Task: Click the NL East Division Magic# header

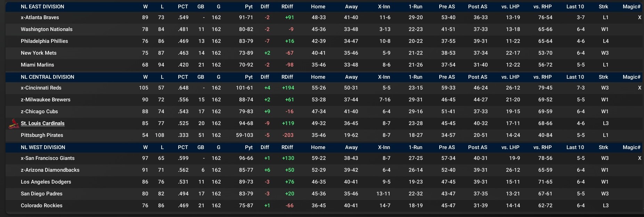Action: pos(631,7)
